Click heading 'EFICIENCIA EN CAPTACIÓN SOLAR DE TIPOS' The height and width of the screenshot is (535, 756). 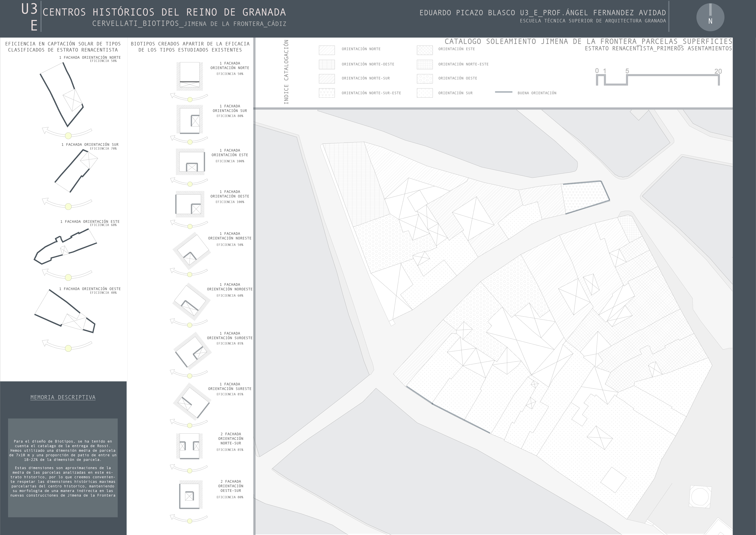click(x=63, y=44)
